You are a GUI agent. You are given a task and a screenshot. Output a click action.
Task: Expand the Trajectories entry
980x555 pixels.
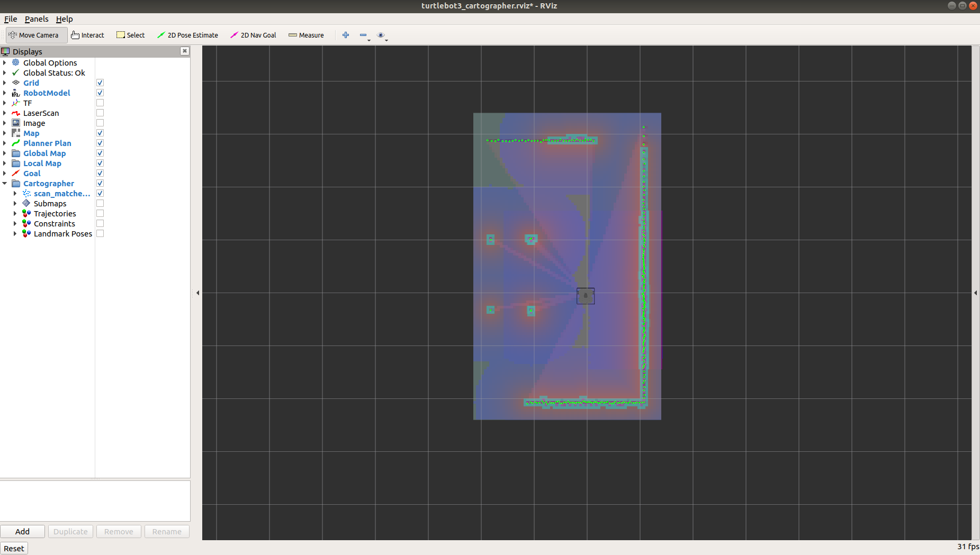pos(15,213)
